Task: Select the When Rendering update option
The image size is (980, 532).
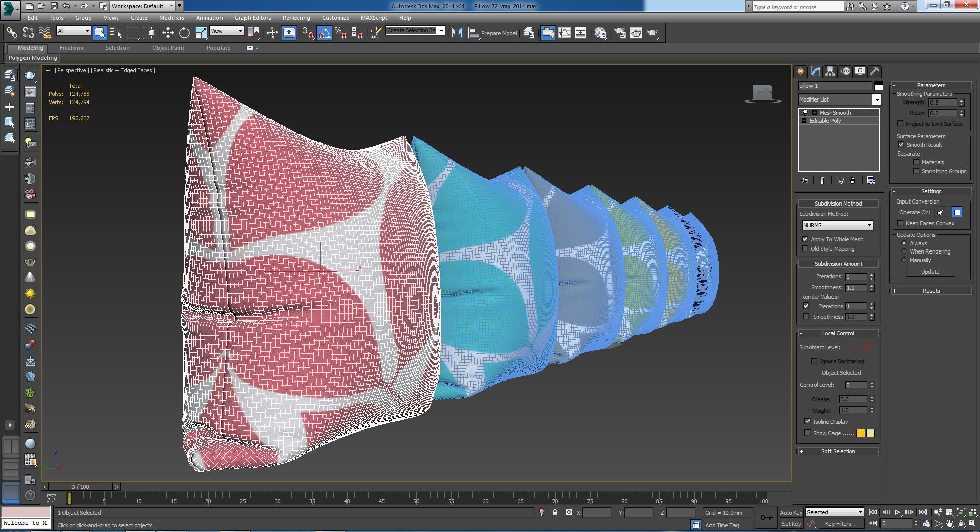Action: [904, 251]
